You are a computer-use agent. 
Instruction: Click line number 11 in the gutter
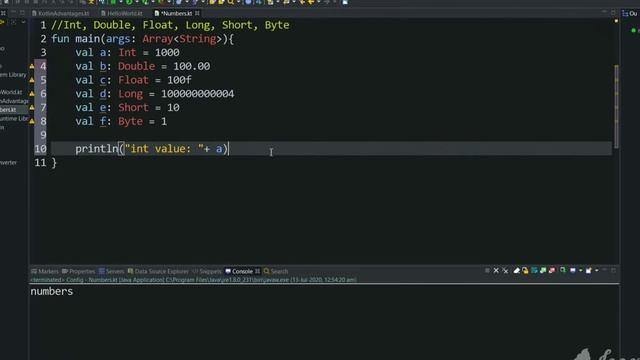pos(40,162)
